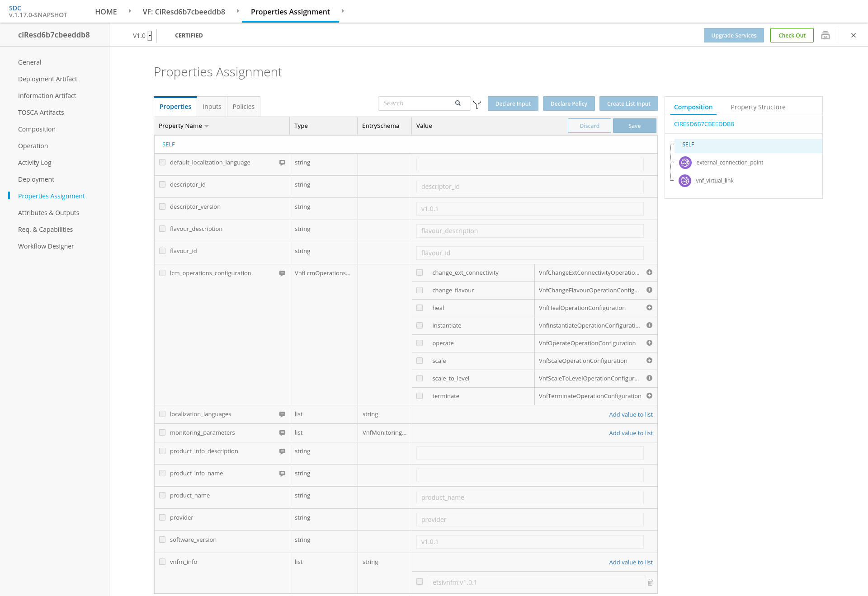Click the Check Out button

pos(792,35)
